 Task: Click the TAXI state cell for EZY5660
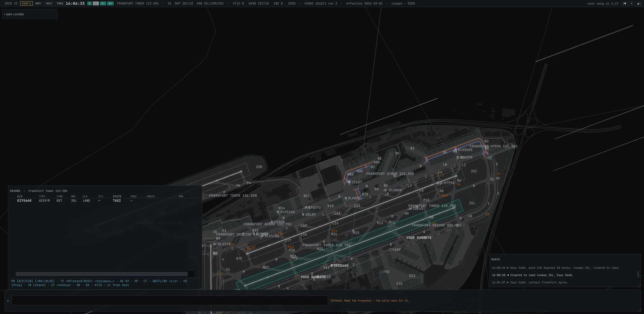pos(117,201)
